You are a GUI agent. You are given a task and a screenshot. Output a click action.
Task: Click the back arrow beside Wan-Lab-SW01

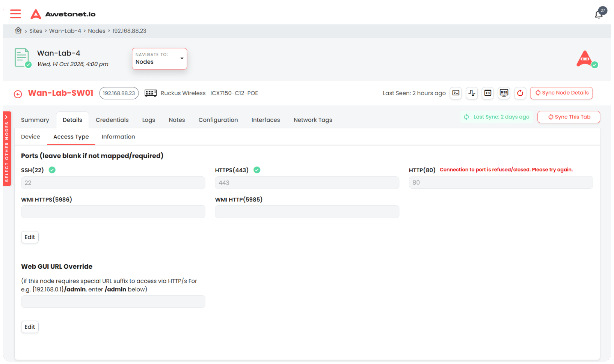click(18, 94)
